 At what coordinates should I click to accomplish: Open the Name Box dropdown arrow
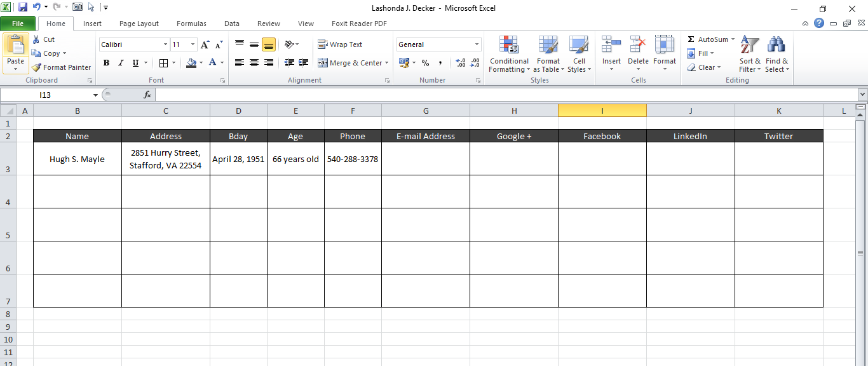(95, 95)
